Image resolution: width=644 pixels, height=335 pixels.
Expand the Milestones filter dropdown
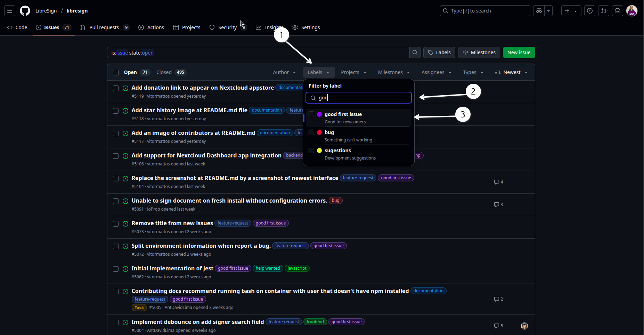coord(394,72)
